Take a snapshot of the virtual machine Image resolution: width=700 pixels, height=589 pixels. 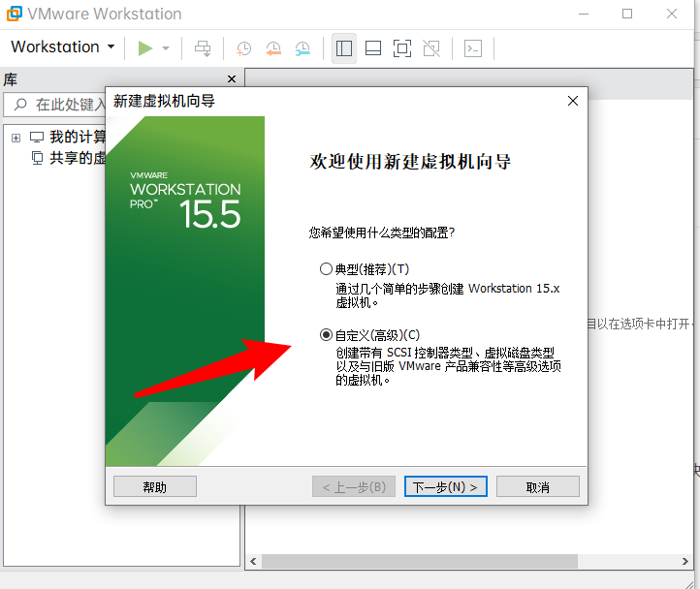pyautogui.click(x=243, y=48)
